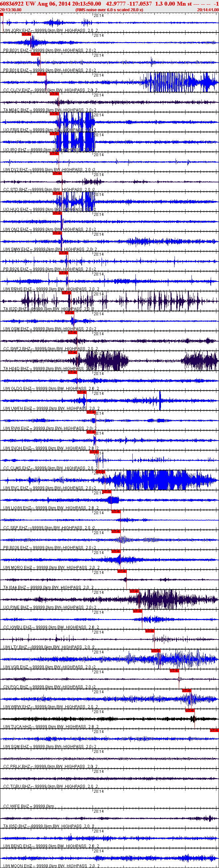Select the UW.VGB EHZ station label

(16, 667)
